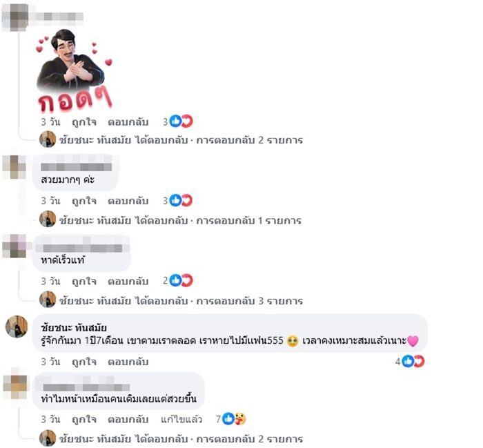Click ตอบกลับ under the 'สวยมากๆ ค่ะ' comment
Viewport: 483px width, 448px height.
[x=128, y=201]
